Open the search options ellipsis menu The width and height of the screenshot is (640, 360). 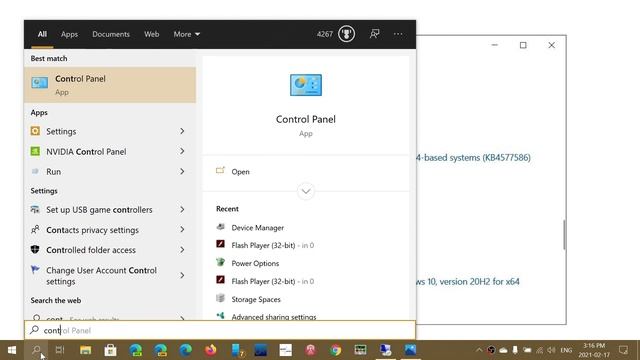398,34
